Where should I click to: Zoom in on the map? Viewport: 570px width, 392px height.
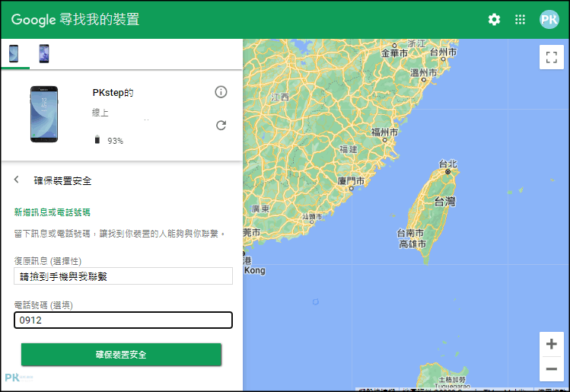[552, 343]
